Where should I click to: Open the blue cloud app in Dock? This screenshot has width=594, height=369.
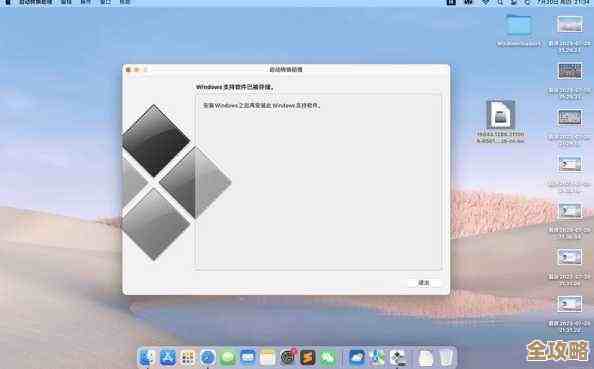click(357, 357)
